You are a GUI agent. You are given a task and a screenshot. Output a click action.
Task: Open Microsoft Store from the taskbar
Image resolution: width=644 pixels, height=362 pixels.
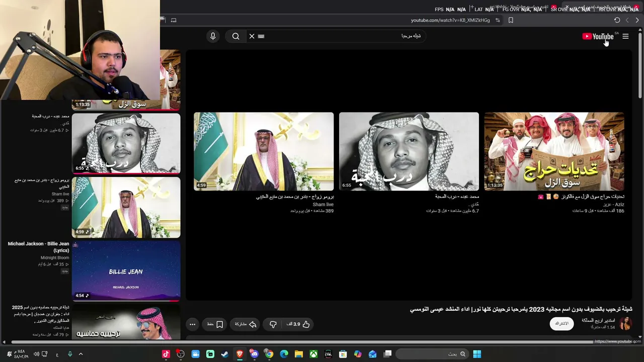pyautogui.click(x=343, y=354)
